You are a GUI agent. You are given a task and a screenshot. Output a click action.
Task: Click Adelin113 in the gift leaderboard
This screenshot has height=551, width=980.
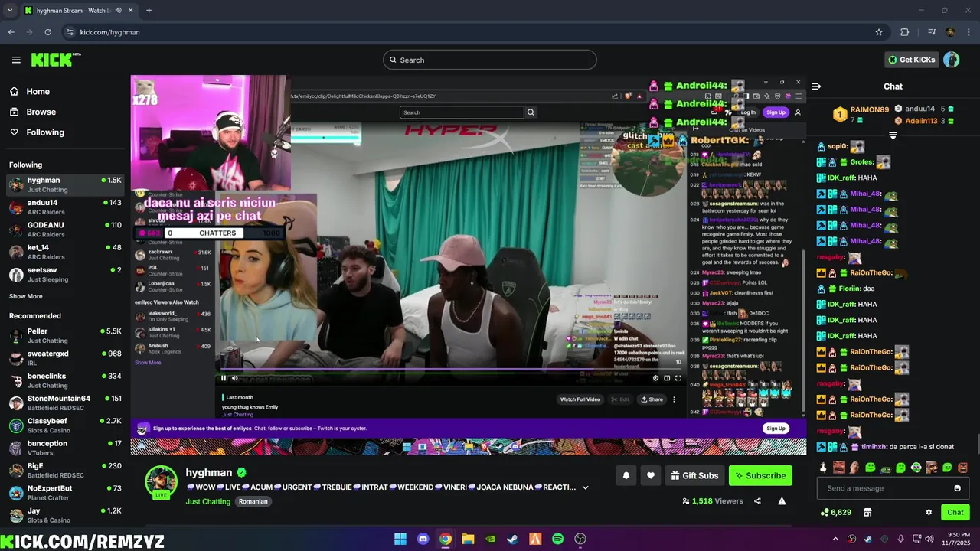tap(921, 121)
